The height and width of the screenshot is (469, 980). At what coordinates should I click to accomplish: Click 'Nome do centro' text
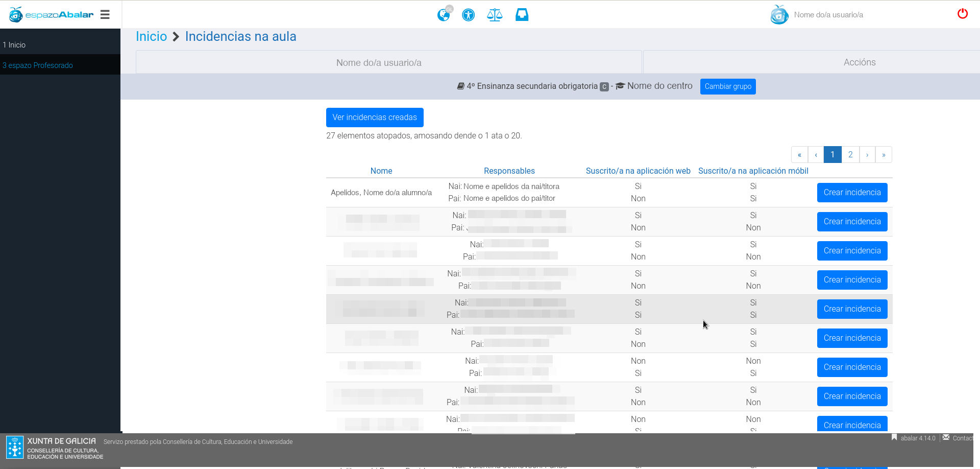coord(659,86)
